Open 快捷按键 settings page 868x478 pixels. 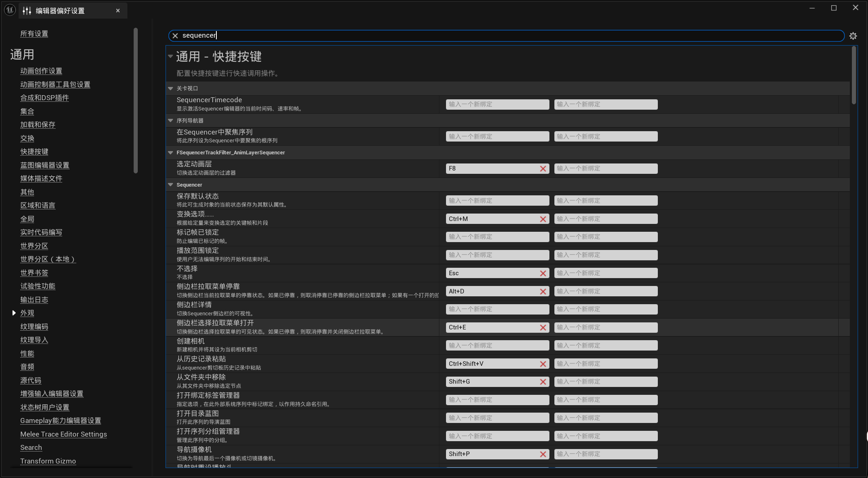(34, 151)
